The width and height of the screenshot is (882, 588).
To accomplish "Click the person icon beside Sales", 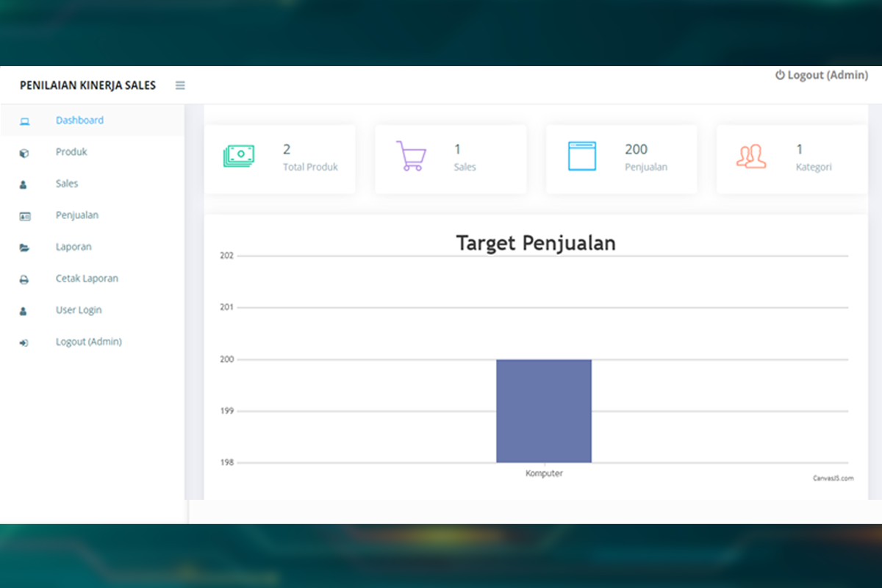I will [24, 184].
